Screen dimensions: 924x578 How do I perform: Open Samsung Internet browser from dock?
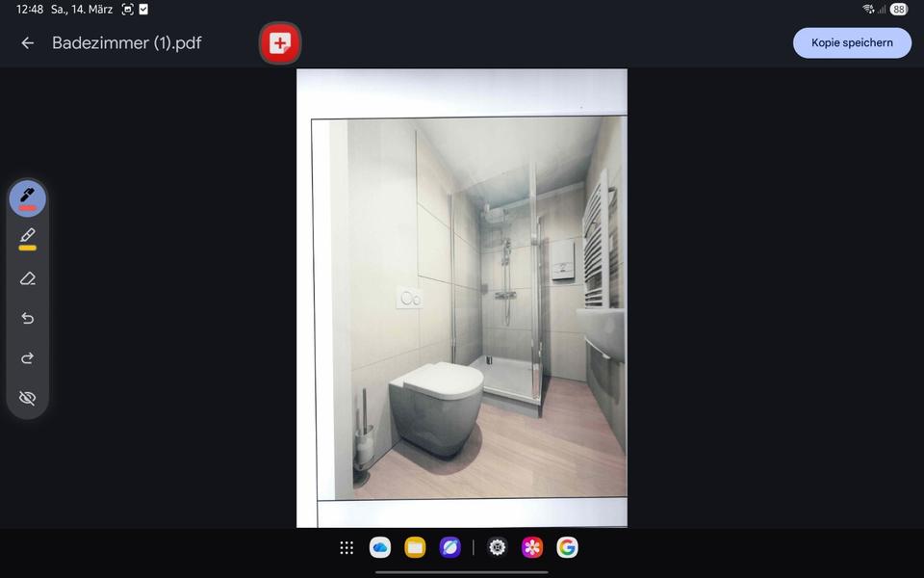tap(449, 548)
